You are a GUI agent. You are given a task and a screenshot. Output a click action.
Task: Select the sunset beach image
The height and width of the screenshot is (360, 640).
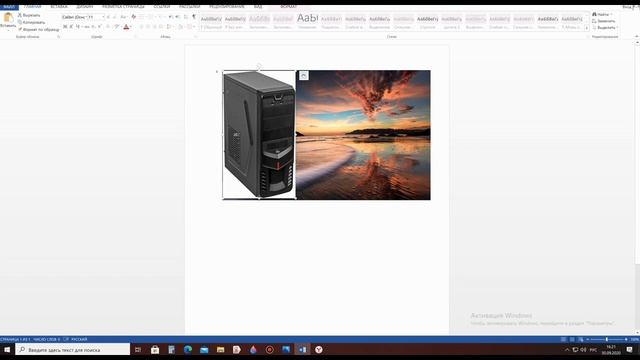pyautogui.click(x=363, y=135)
